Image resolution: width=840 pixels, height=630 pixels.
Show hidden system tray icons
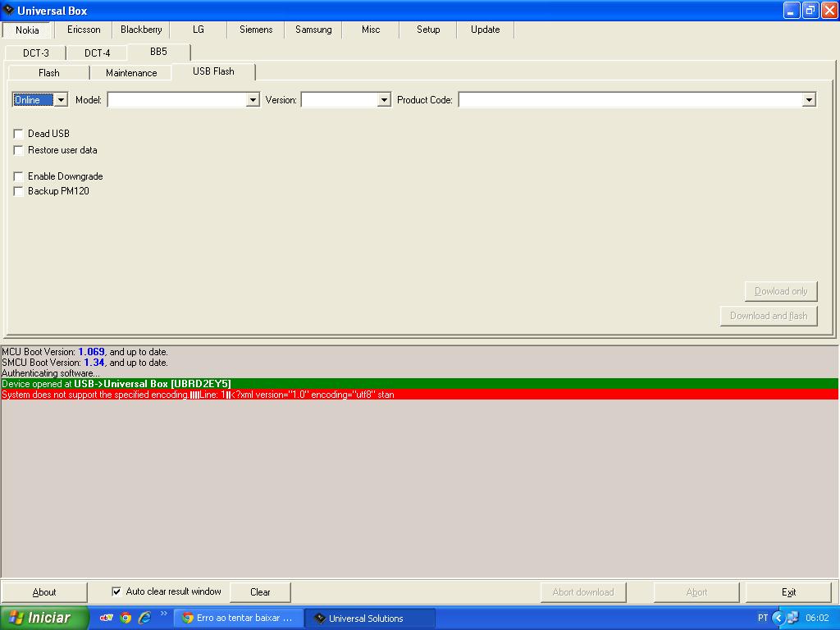click(x=778, y=618)
